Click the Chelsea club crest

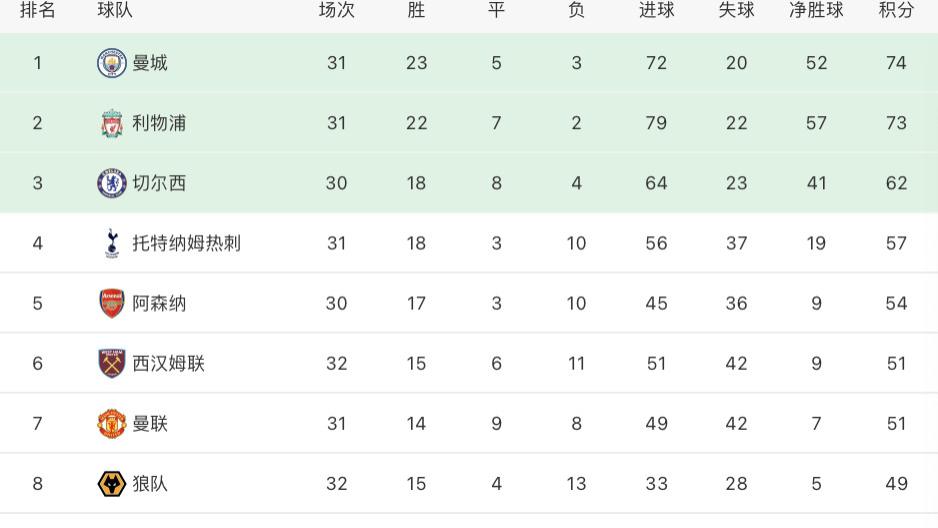click(112, 183)
